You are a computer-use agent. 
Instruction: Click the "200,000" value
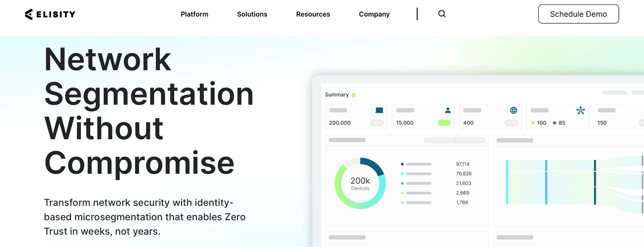pyautogui.click(x=340, y=123)
